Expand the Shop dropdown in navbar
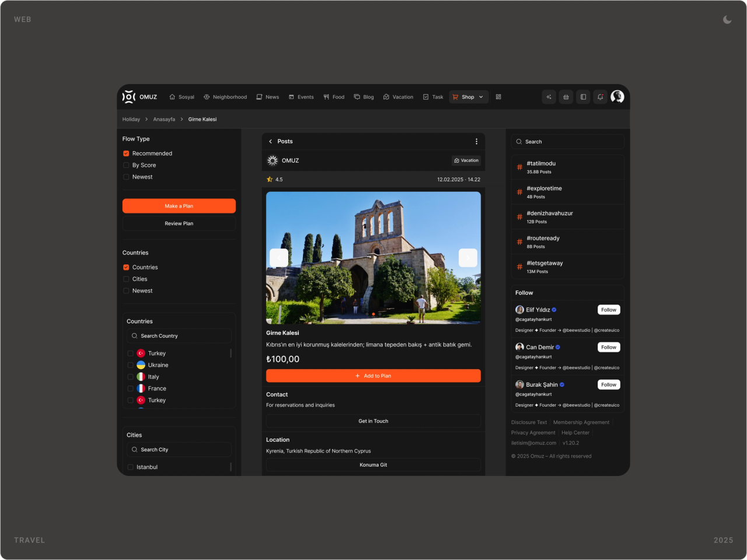 [x=469, y=97]
